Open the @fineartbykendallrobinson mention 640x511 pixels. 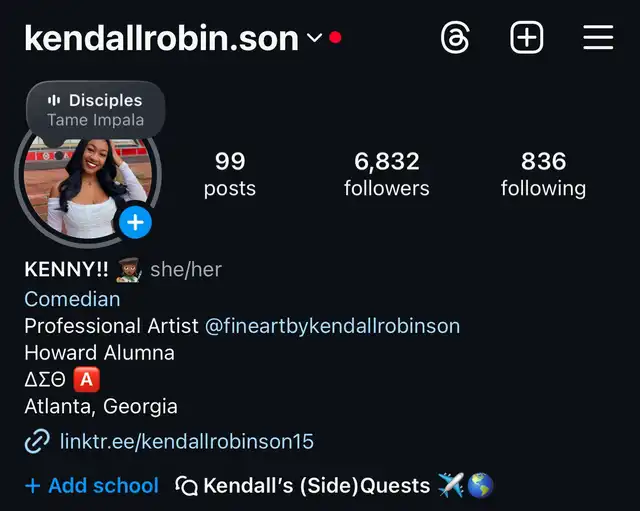click(x=332, y=326)
